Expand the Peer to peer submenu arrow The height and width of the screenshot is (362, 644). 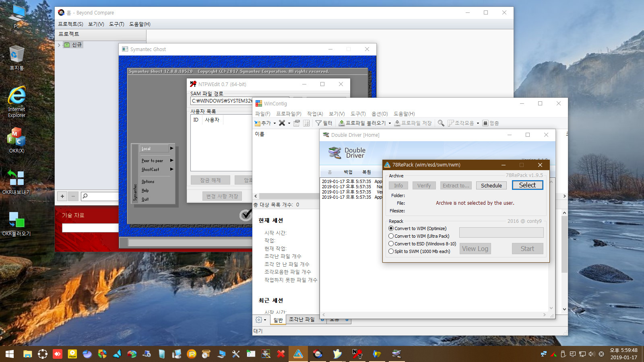tap(171, 160)
